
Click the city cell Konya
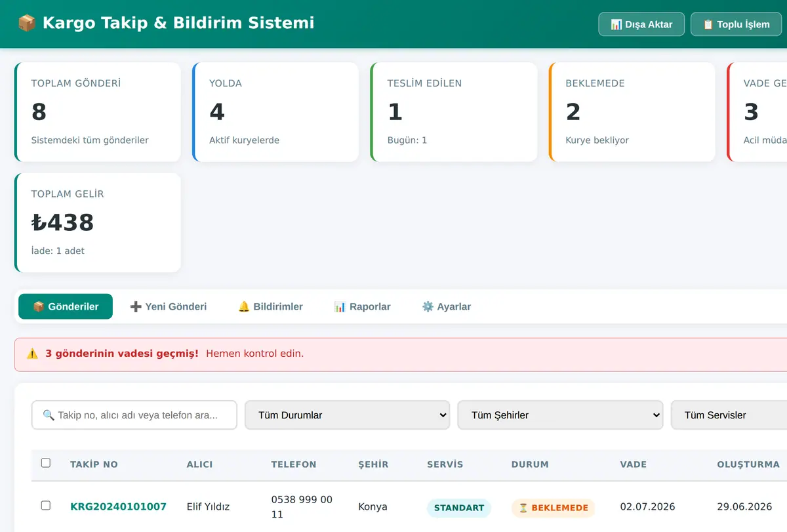pos(373,506)
